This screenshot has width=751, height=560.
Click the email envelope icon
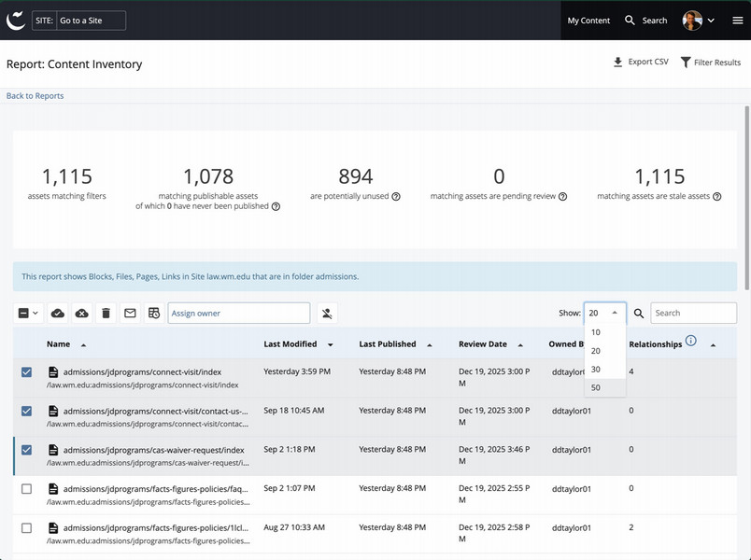point(130,313)
